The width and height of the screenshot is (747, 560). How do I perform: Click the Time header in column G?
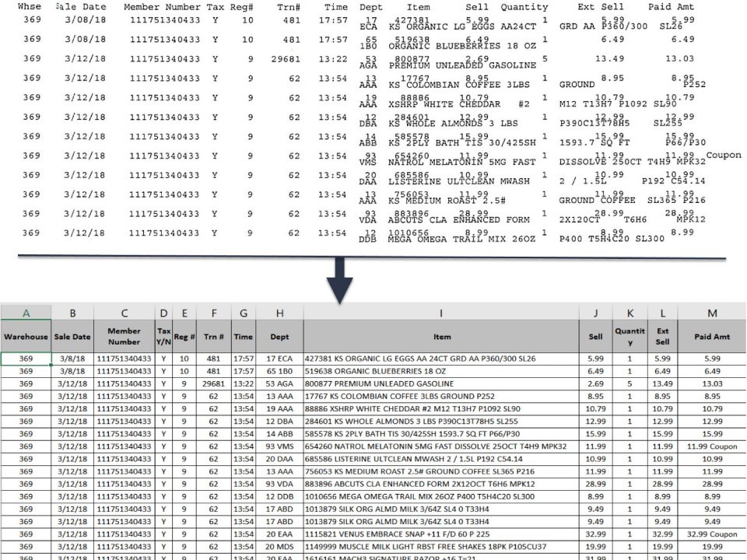pos(244,336)
